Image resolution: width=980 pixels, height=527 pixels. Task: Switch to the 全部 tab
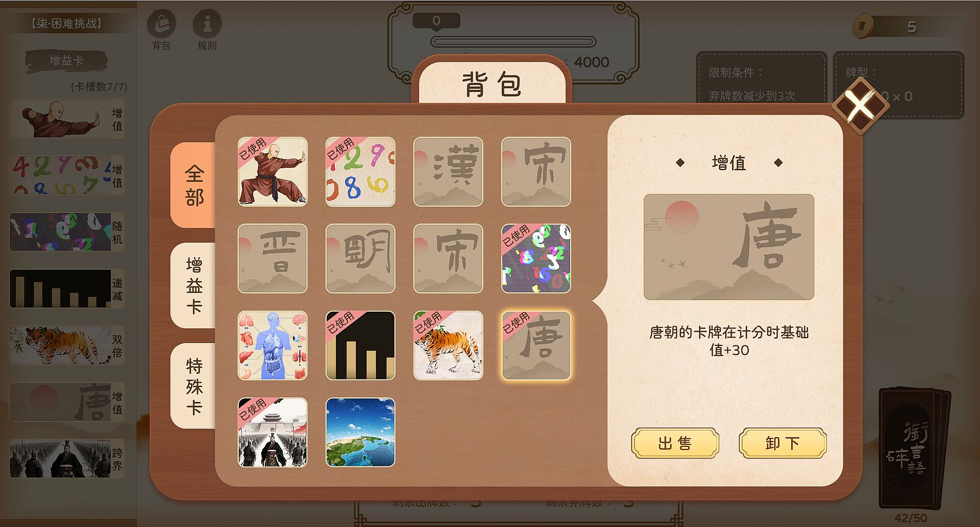(193, 185)
